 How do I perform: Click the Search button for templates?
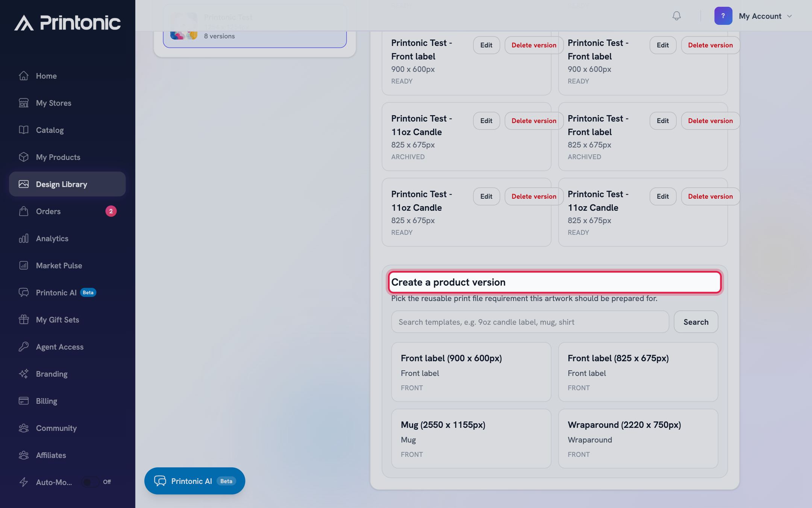696,322
